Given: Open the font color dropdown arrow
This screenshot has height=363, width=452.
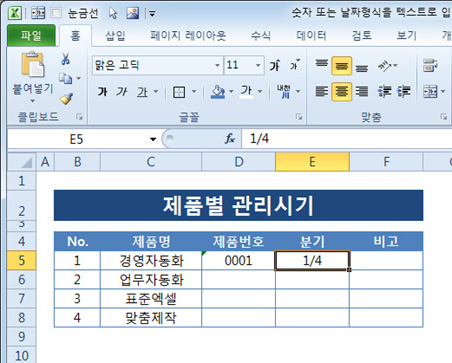Looking at the screenshot, I should pos(260,91).
